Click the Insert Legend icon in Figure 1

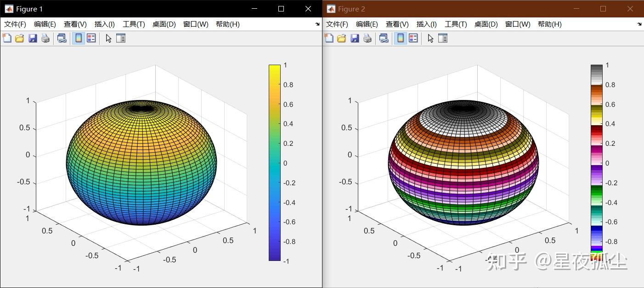[x=90, y=38]
